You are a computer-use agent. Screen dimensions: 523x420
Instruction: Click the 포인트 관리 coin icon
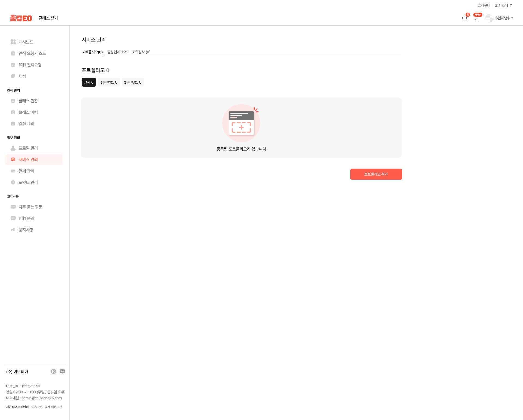click(x=13, y=182)
